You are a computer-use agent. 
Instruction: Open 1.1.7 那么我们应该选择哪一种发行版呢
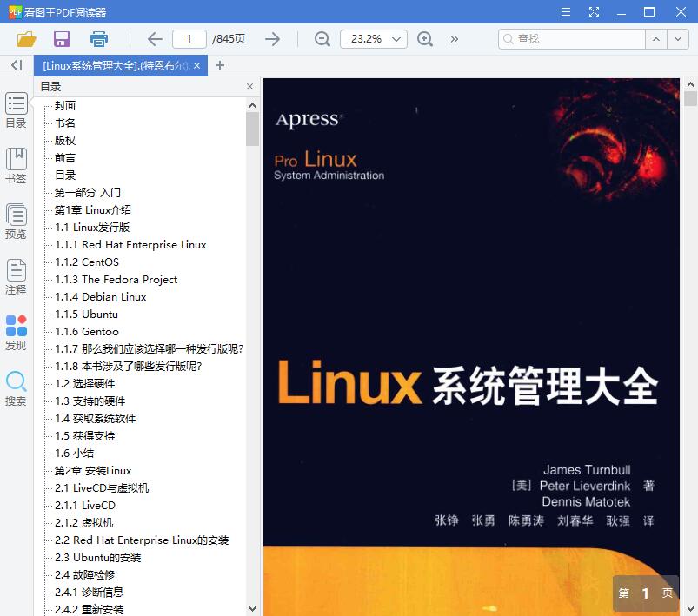[150, 348]
